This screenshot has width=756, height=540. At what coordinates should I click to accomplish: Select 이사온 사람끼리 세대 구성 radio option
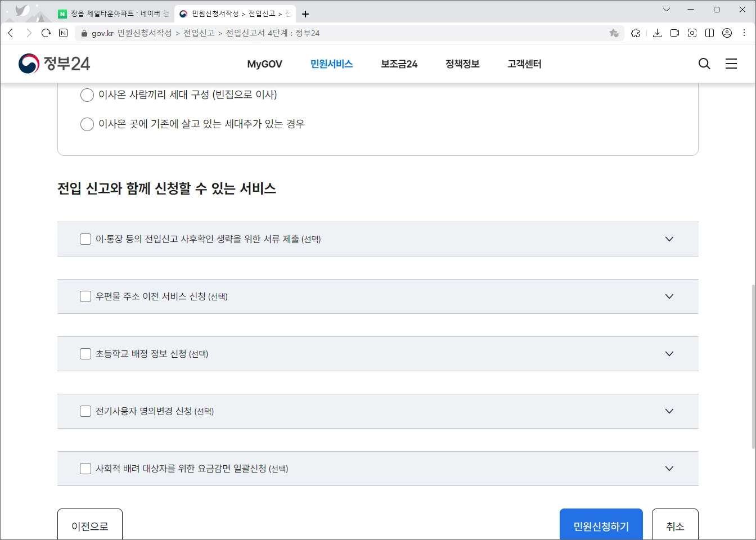[x=87, y=95]
